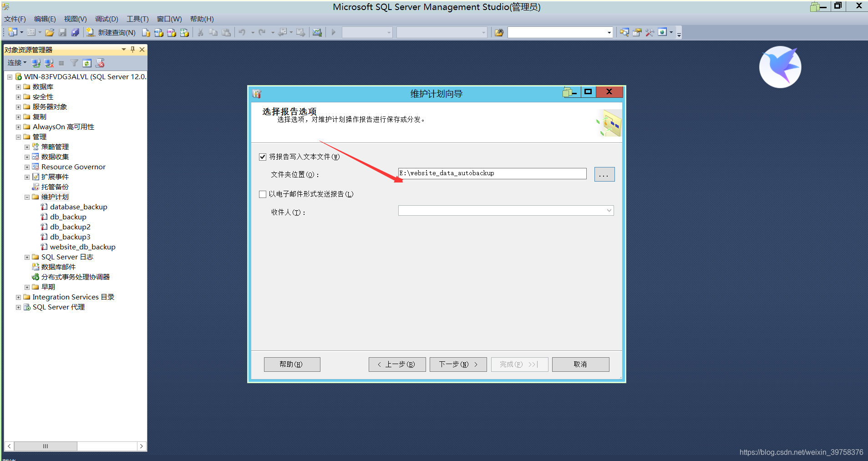Open the 工具(T) menu
The width and height of the screenshot is (868, 461).
[138, 19]
